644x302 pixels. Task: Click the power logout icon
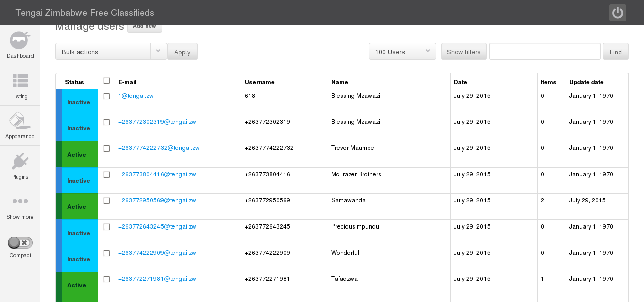618,13
